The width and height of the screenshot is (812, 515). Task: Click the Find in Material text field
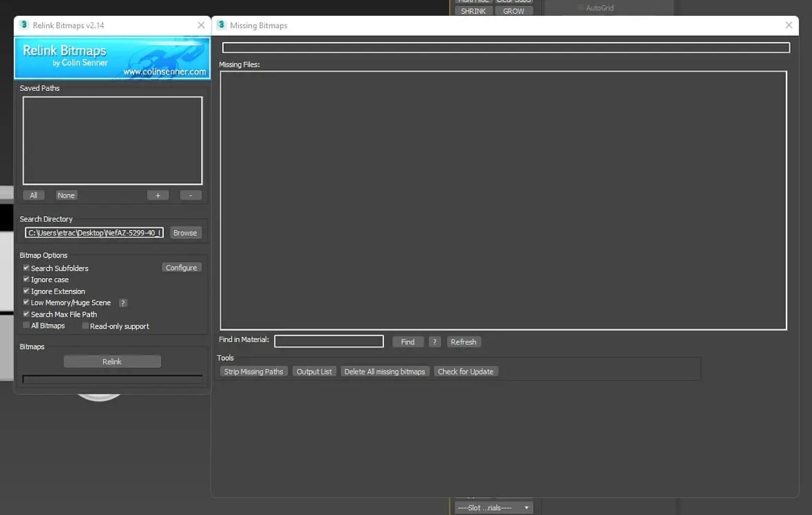329,341
